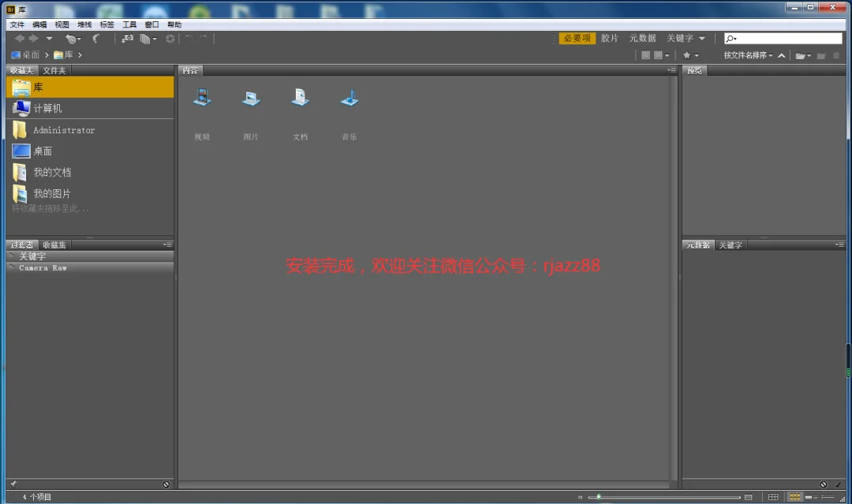The height and width of the screenshot is (504, 852).
Task: Select 我的图片 in the favorites list
Action: point(90,193)
